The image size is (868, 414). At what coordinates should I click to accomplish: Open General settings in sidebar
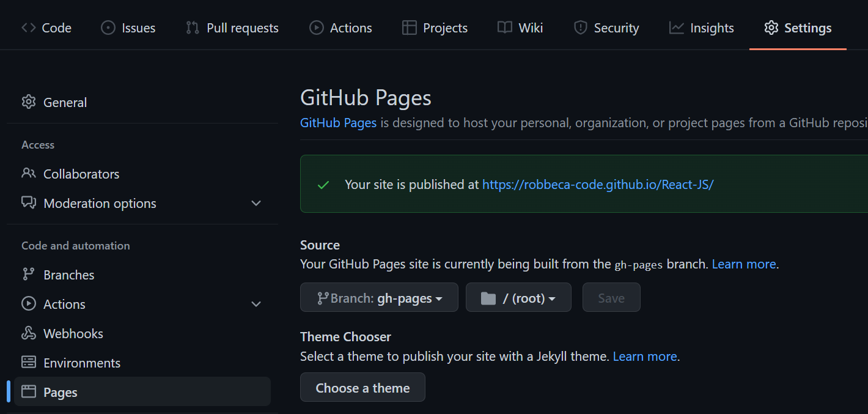(142, 102)
